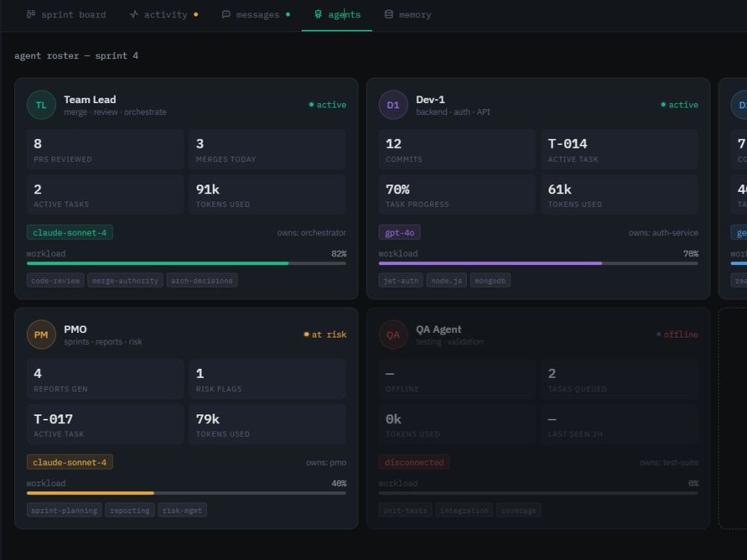Click Dev-1 workload progress bar

coord(539,264)
